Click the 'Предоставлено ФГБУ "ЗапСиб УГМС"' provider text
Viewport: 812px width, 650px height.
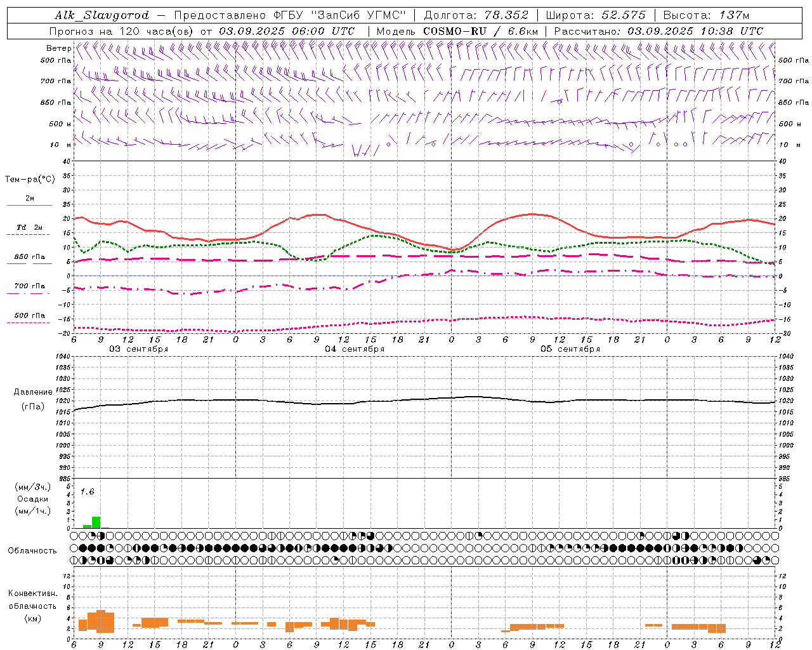290,15
